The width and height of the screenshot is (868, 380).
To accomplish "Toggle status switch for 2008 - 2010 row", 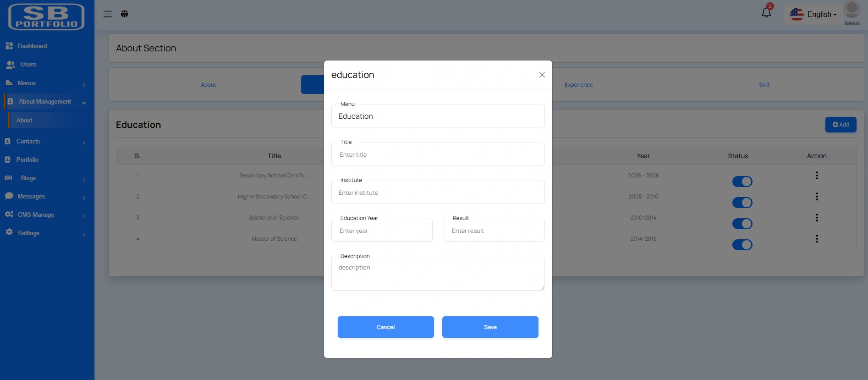I will point(742,203).
